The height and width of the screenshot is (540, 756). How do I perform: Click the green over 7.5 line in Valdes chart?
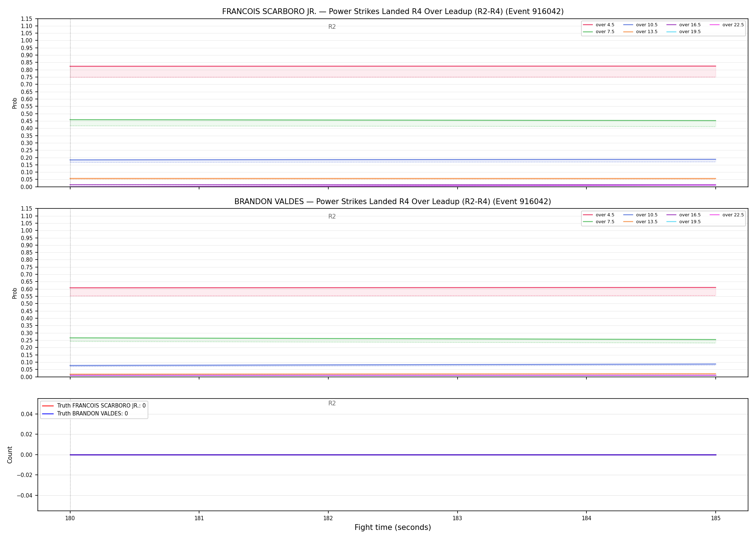tap(393, 339)
